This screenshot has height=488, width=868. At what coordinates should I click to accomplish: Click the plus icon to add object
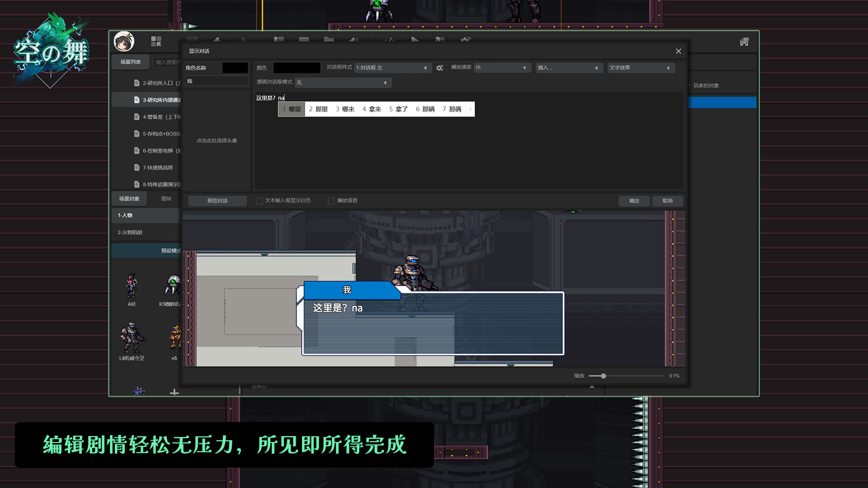click(174, 392)
